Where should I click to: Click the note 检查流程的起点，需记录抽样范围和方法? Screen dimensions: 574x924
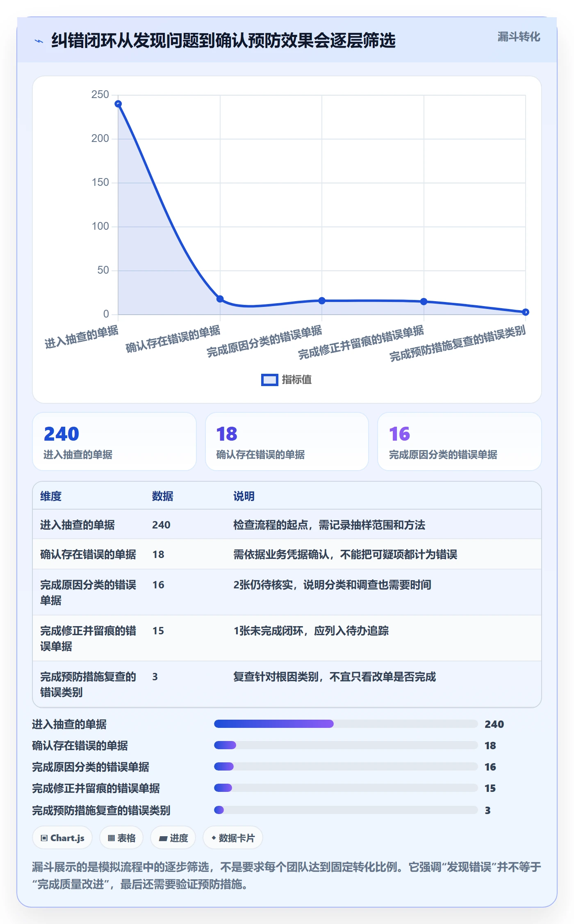click(x=329, y=525)
